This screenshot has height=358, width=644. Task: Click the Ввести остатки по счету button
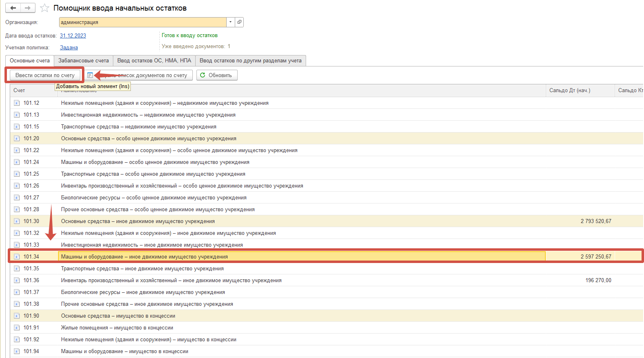point(45,75)
